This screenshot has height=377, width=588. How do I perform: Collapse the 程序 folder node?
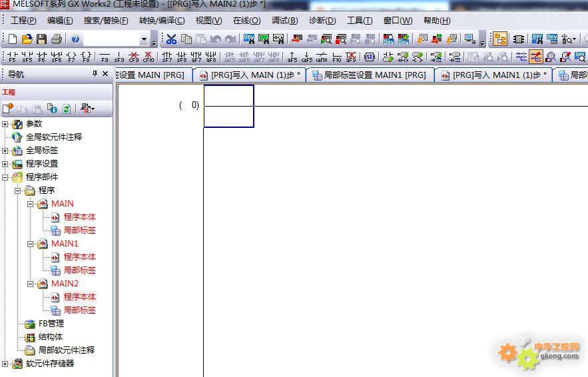click(x=17, y=190)
